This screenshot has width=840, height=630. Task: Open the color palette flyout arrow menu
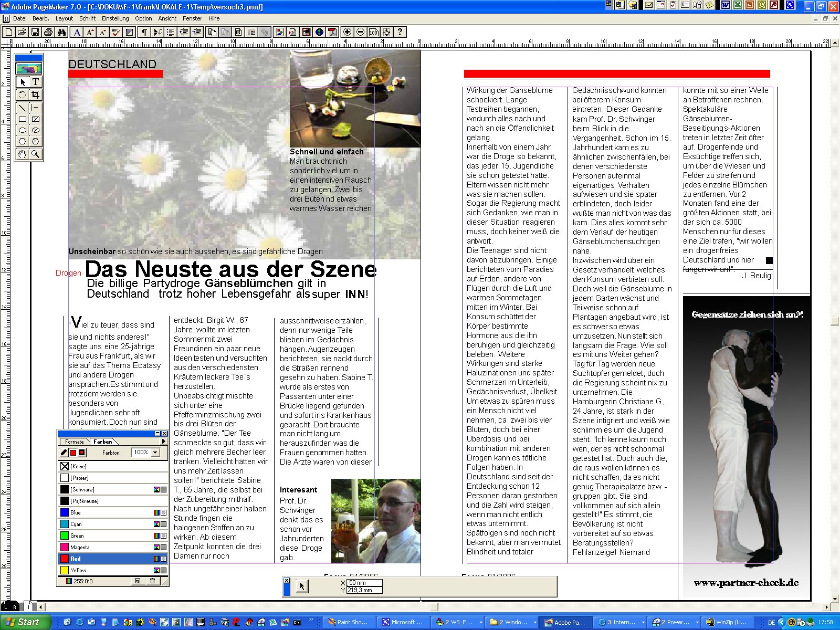(164, 442)
